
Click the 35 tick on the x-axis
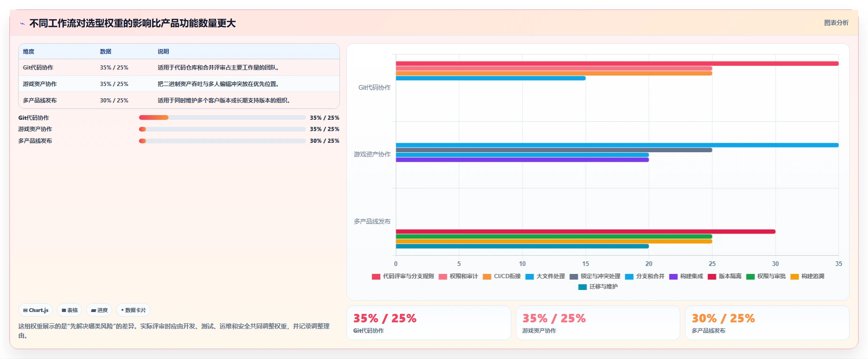pyautogui.click(x=838, y=264)
